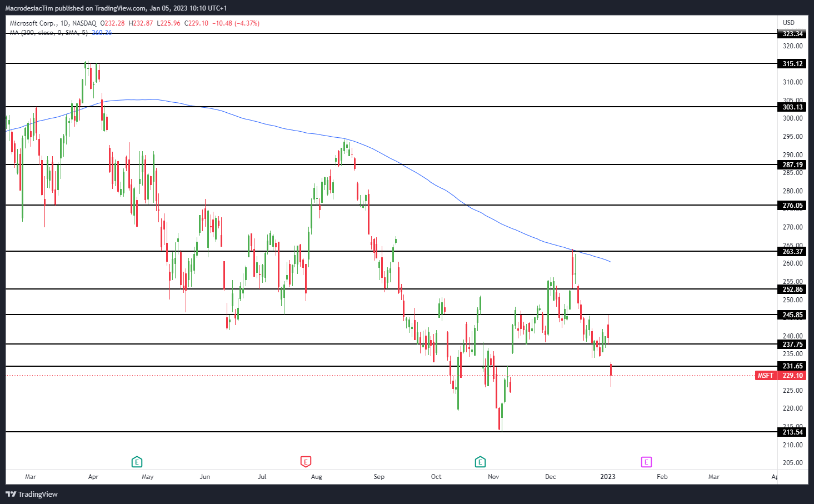
Task: Click the O232.28 open value
Action: tap(112, 23)
